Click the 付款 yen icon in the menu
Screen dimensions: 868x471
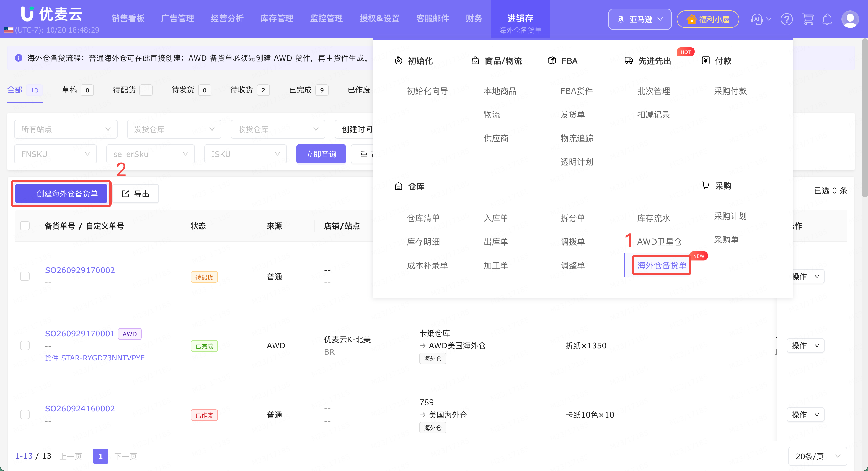pyautogui.click(x=706, y=61)
